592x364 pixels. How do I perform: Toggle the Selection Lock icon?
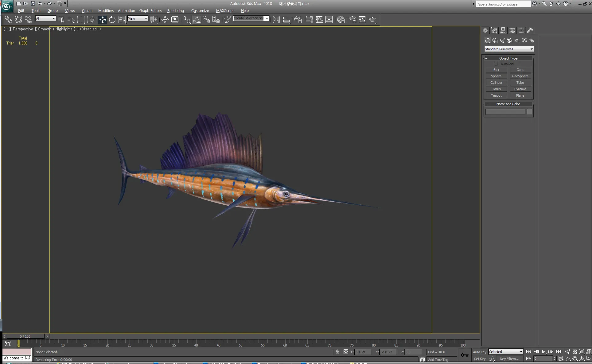337,352
